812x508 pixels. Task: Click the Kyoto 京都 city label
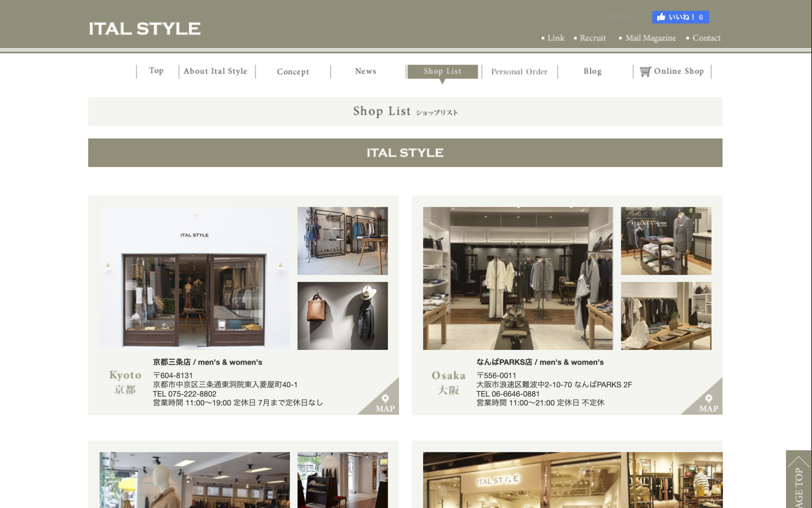[125, 390]
